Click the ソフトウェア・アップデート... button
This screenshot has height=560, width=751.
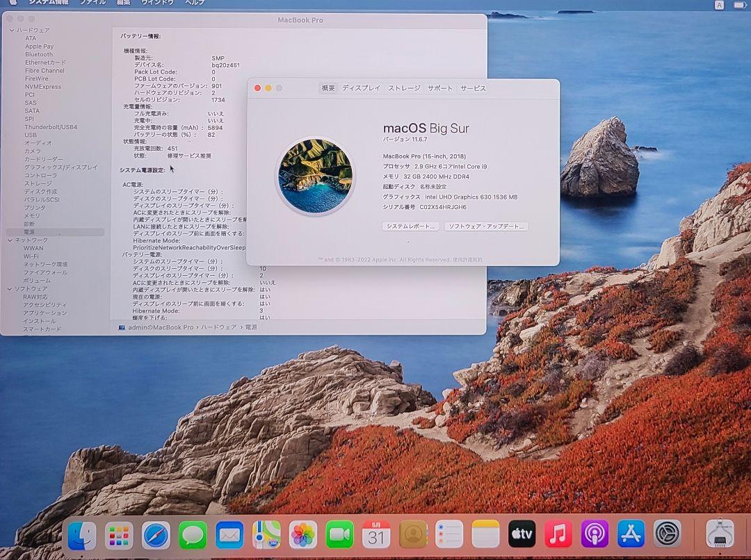coord(486,227)
